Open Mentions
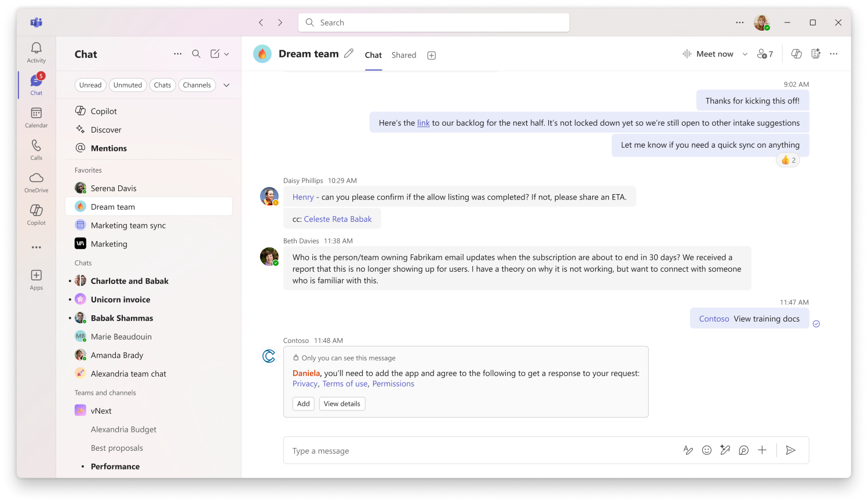Viewport: 868px width, 503px height. tap(149, 148)
